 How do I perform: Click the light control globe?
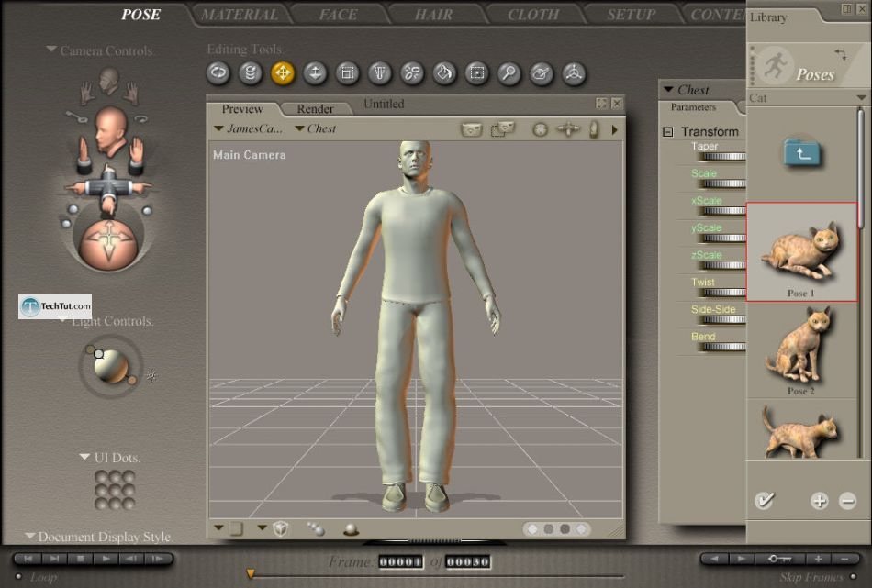[111, 367]
